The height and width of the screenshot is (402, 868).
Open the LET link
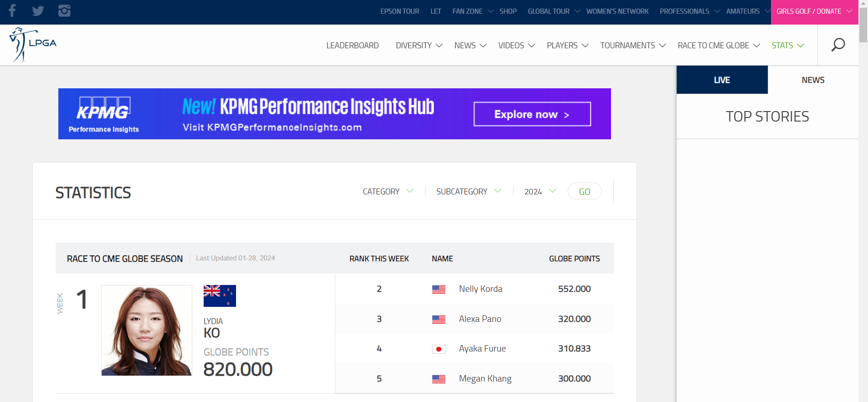(x=436, y=11)
